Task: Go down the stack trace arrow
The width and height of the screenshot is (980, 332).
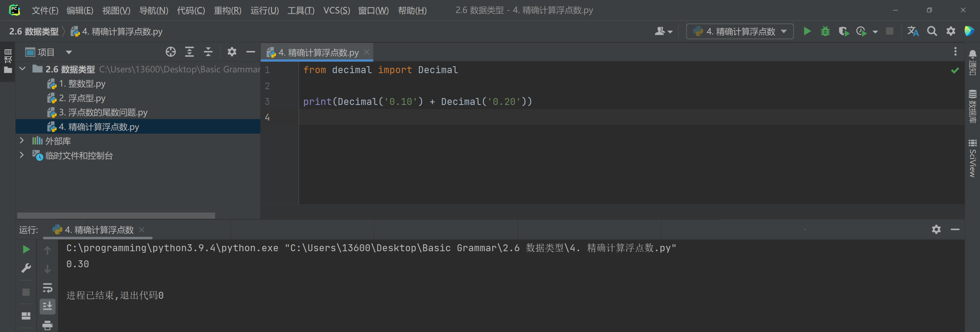Action: (47, 269)
